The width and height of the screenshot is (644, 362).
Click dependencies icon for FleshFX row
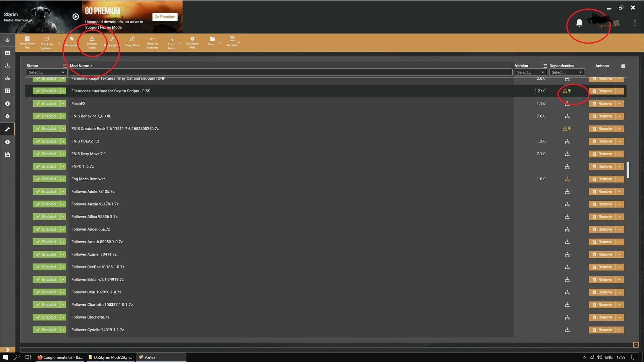click(567, 104)
